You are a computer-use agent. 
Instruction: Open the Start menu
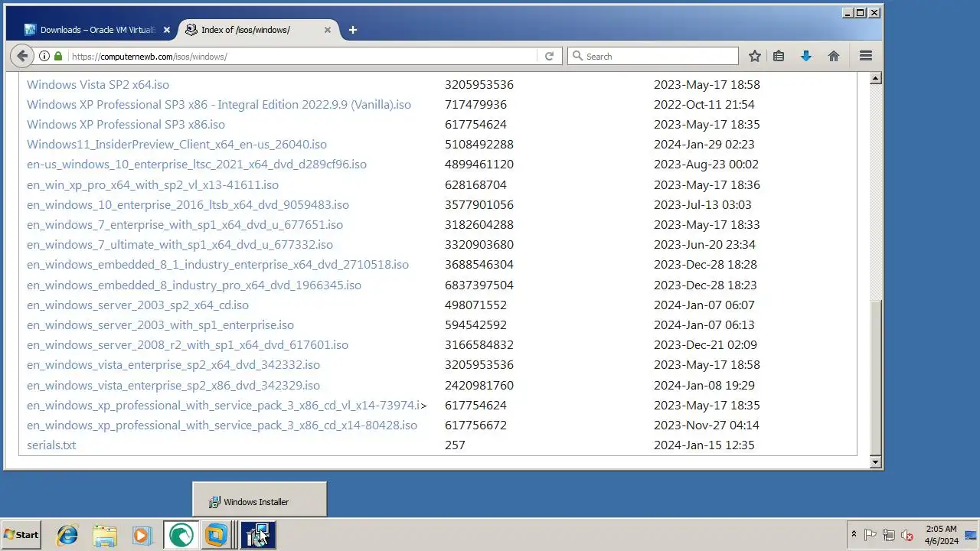[x=21, y=535]
